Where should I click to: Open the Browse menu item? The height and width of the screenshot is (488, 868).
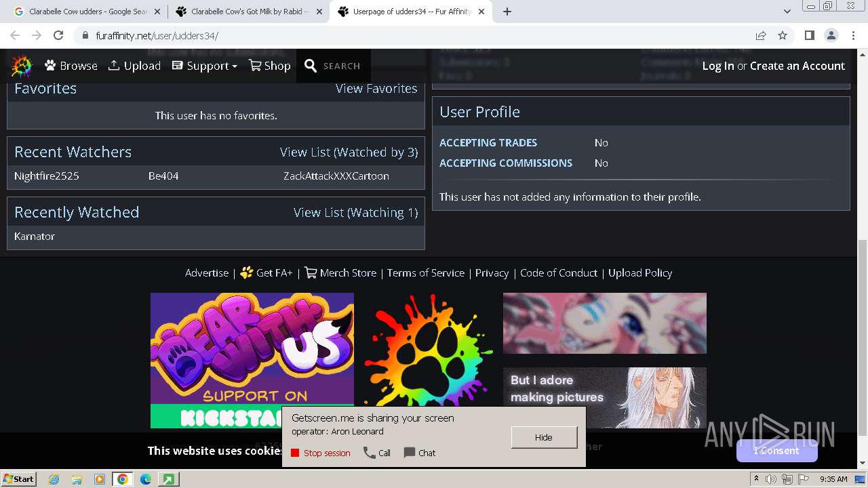[x=71, y=66]
